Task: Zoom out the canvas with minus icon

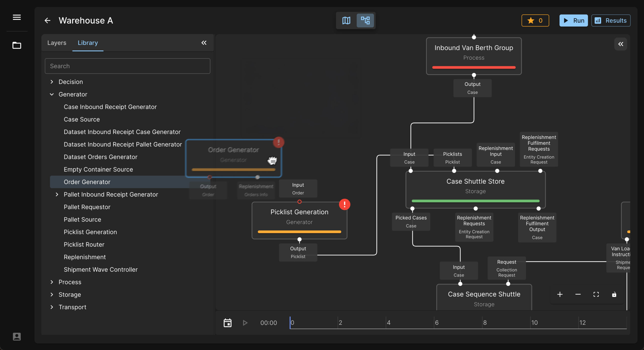Action: 578,294
